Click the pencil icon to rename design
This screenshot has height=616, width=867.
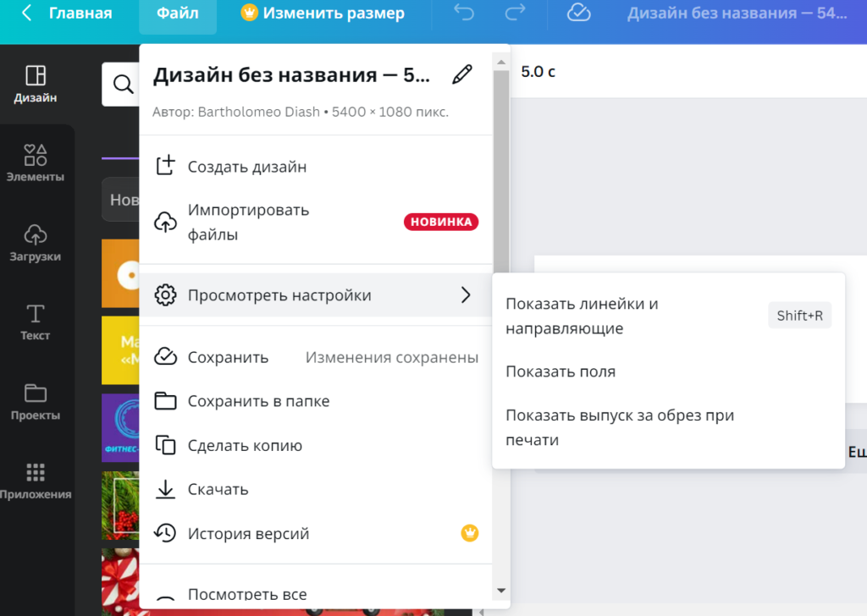point(461,74)
